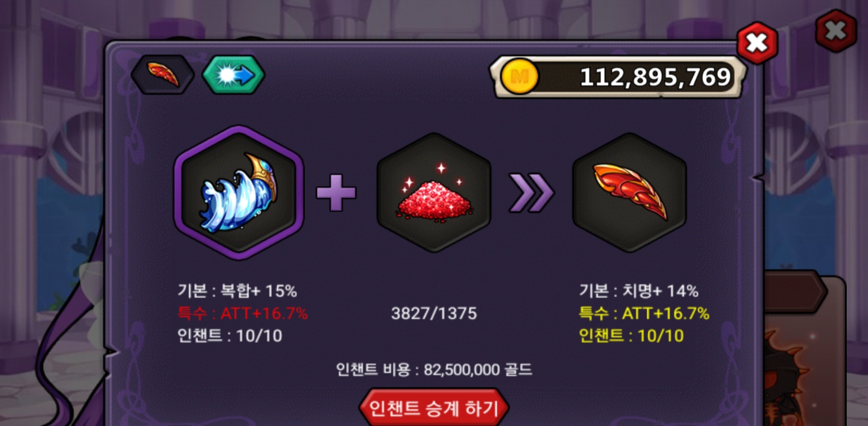The image size is (868, 426).
Task: Click the gold M coin icon
Action: [519, 77]
